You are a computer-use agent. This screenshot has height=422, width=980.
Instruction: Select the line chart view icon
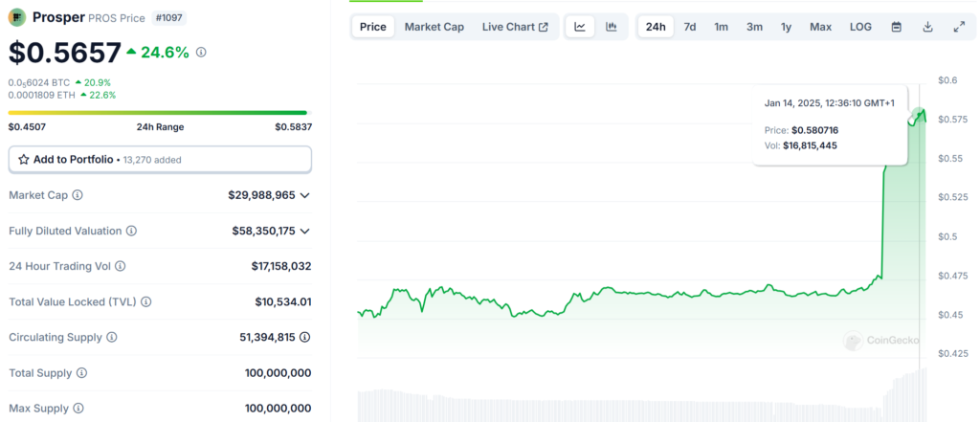pos(580,27)
